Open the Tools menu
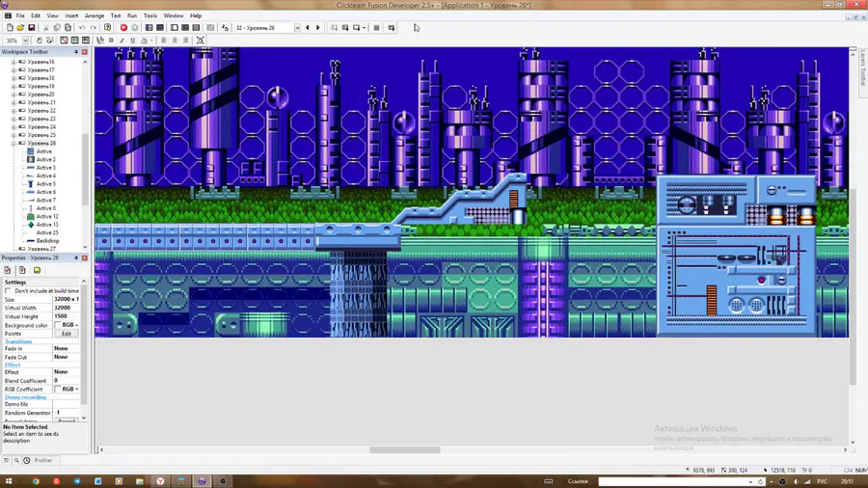The image size is (868, 488). 150,16
